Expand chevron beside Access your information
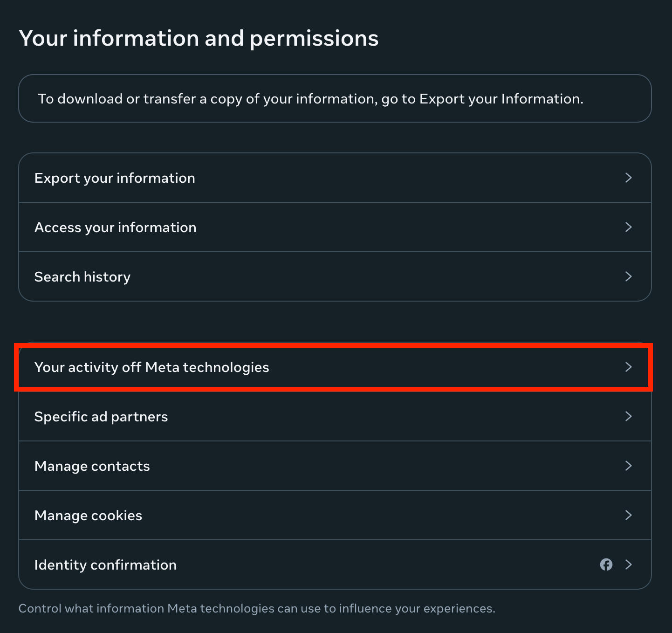The image size is (672, 633). coord(628,227)
